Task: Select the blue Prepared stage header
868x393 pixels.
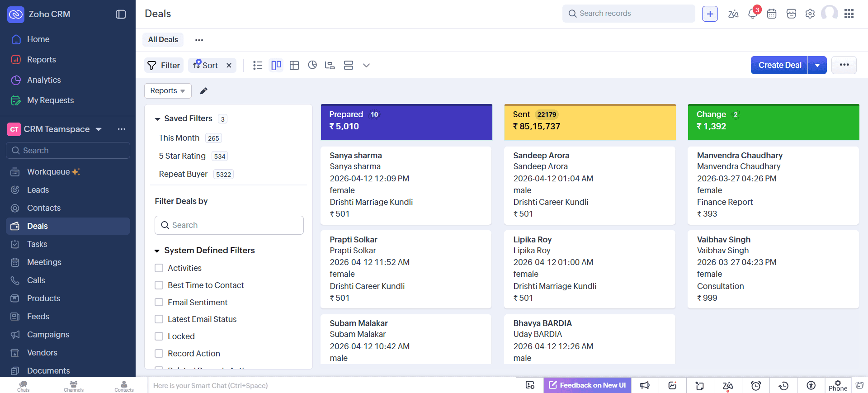Action: (x=406, y=122)
